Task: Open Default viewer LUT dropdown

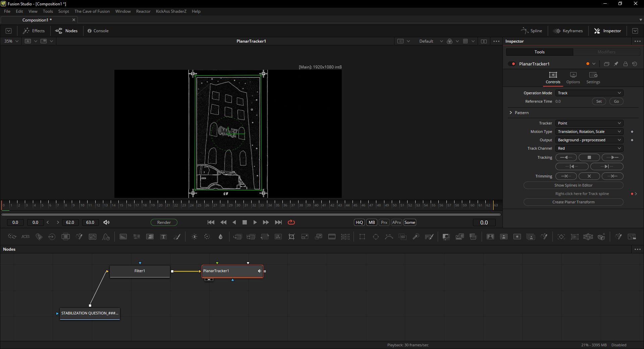Action: point(431,41)
